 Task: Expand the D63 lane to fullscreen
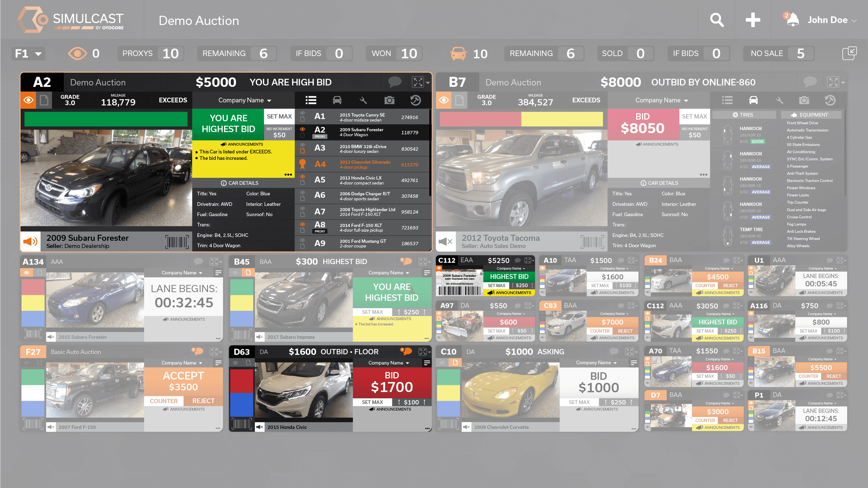point(423,351)
